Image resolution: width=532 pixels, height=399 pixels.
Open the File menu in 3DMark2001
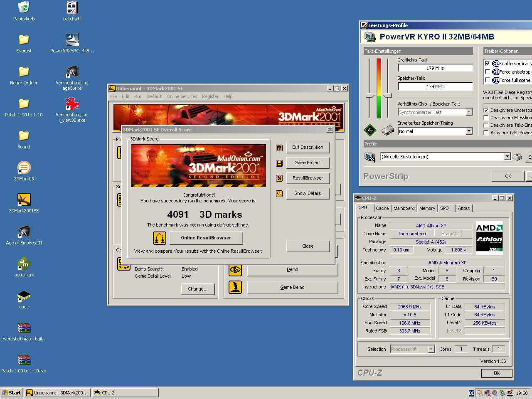pyautogui.click(x=113, y=96)
